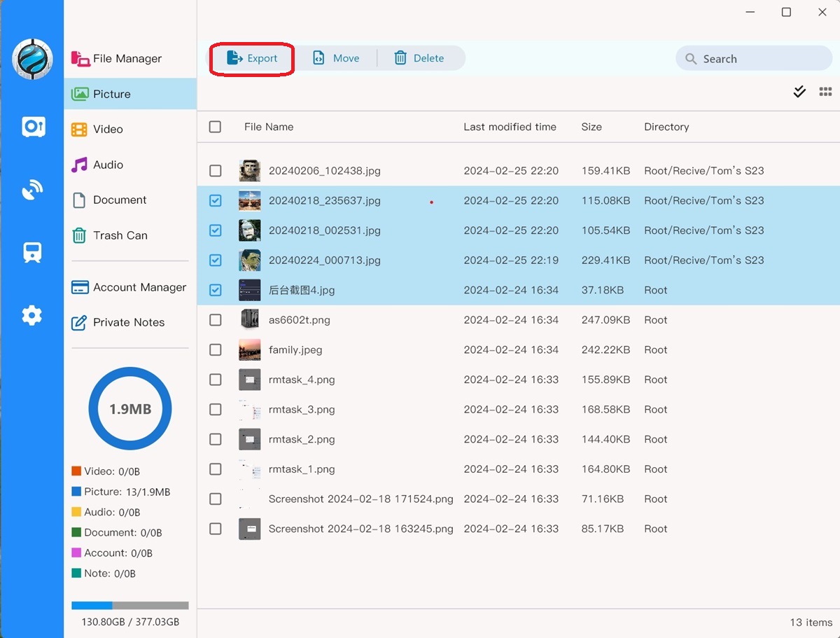Uncheck the box for 后台截图4.jpg
This screenshot has height=638, width=840.
(215, 290)
